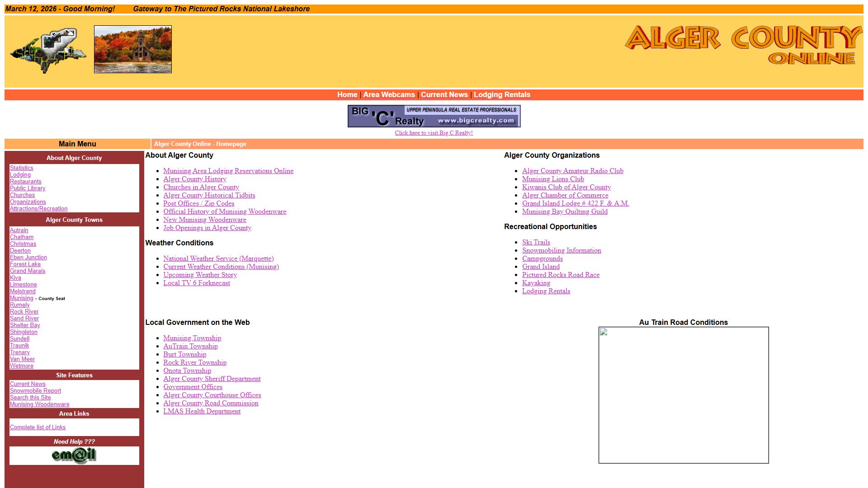Click the green email icon

[x=74, y=455]
